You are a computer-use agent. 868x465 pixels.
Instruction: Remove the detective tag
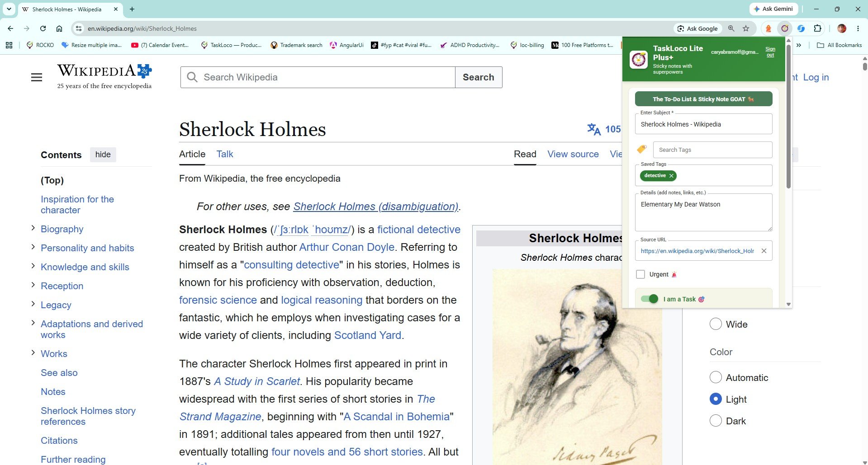(671, 176)
